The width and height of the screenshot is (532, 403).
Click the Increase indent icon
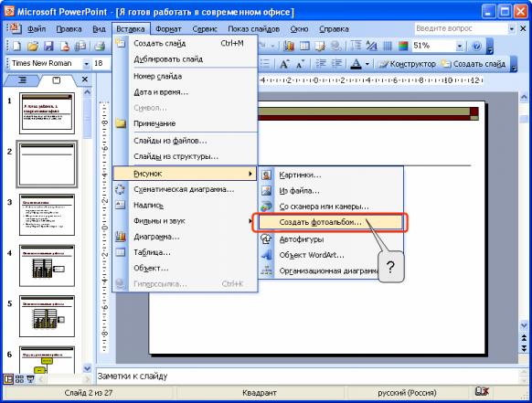coord(336,63)
